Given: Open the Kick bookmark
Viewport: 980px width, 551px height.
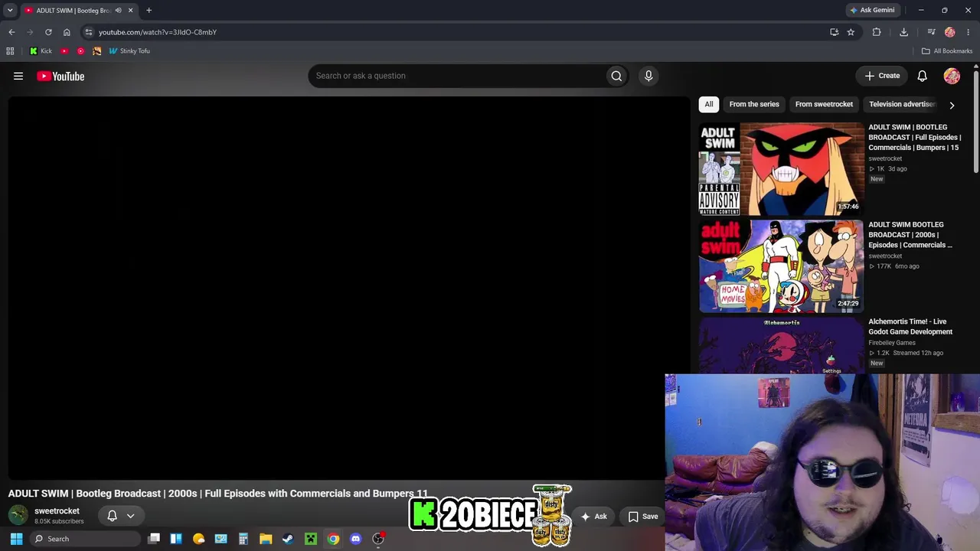Looking at the screenshot, I should coord(41,51).
